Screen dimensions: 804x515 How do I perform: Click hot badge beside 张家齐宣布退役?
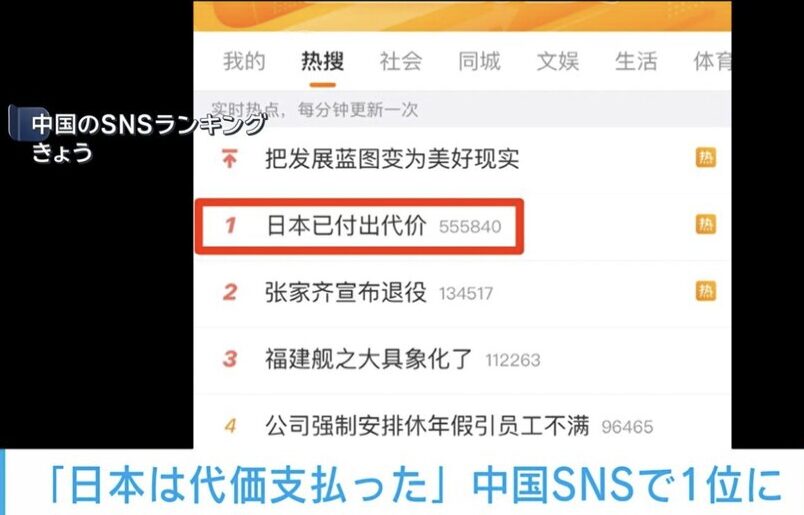(706, 291)
